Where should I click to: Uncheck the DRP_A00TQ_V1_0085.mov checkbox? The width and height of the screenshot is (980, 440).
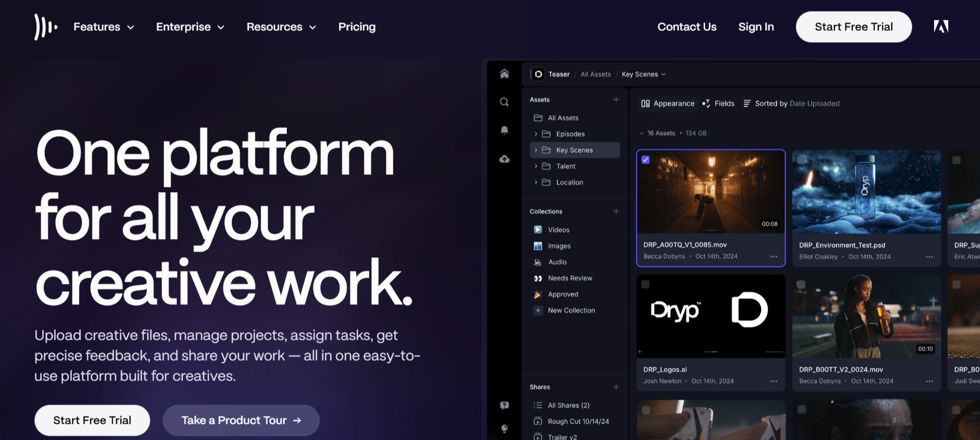(x=646, y=160)
